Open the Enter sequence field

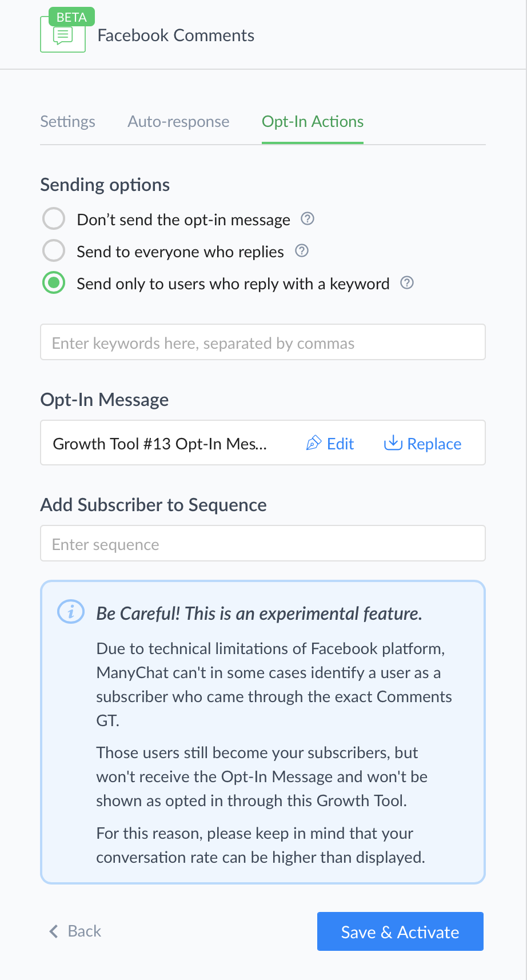(263, 544)
